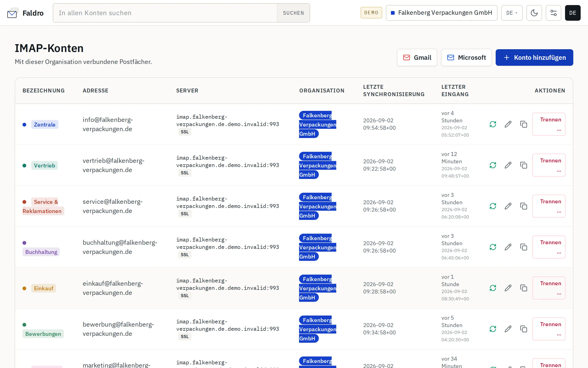Click the organisation badge in the Vertrieb row
This screenshot has width=588, height=368.
click(318, 165)
